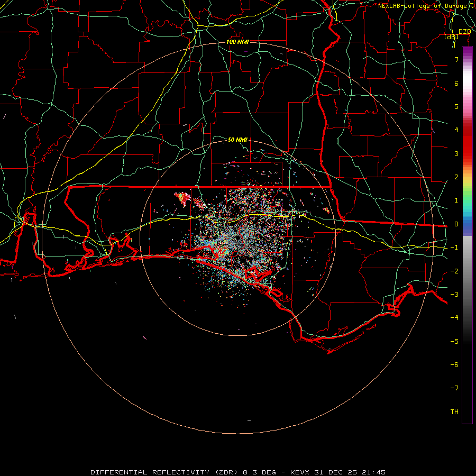Click the 6 value on the color scale
The height and width of the screenshot is (476, 476).
(456, 83)
